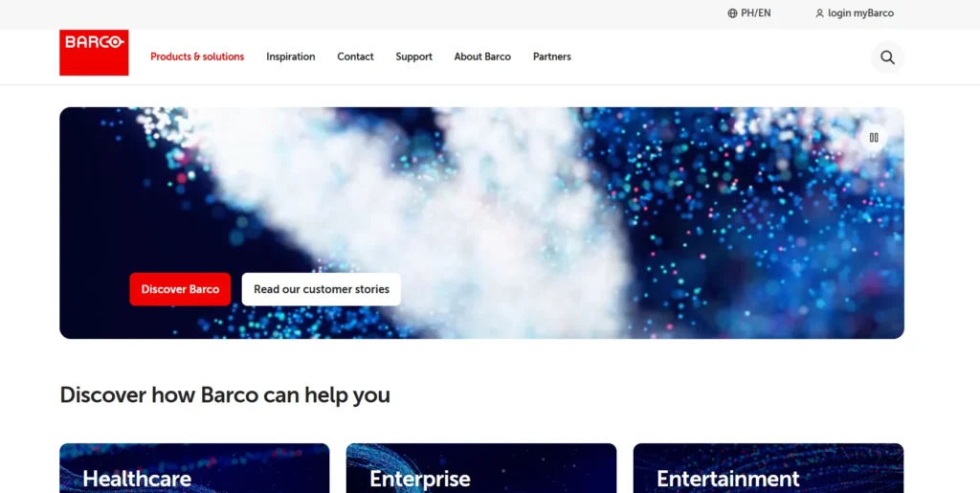Click the hero banner image

tap(481, 206)
